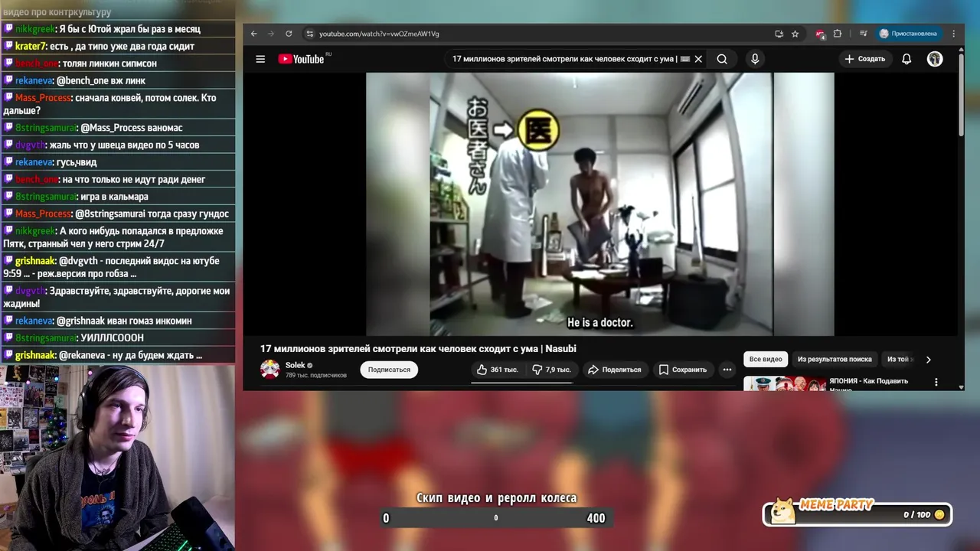Click the Meme Party doge icon
The image size is (980, 551).
coord(782,510)
